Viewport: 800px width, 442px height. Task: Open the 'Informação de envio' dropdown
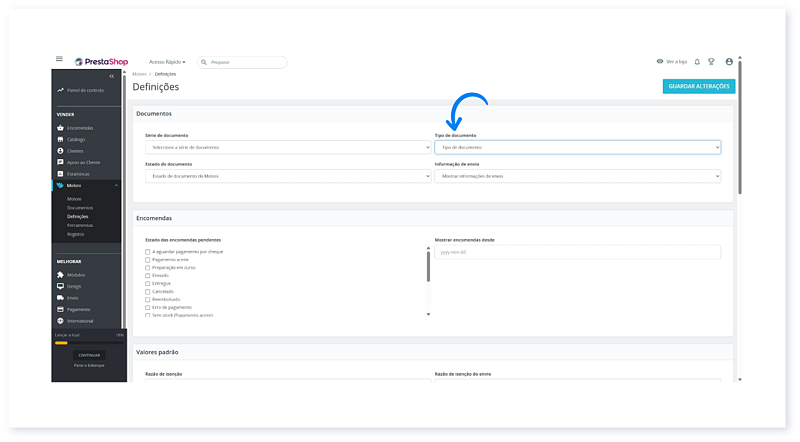pos(577,176)
